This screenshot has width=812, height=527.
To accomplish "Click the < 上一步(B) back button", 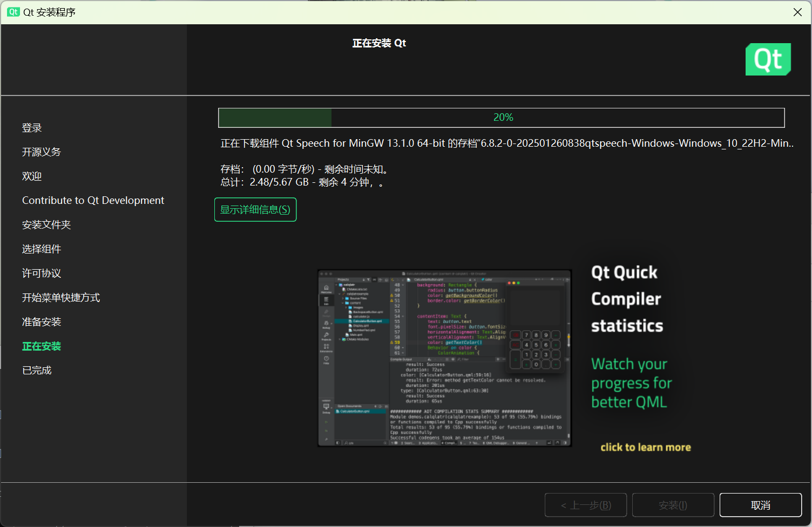I will point(585,505).
